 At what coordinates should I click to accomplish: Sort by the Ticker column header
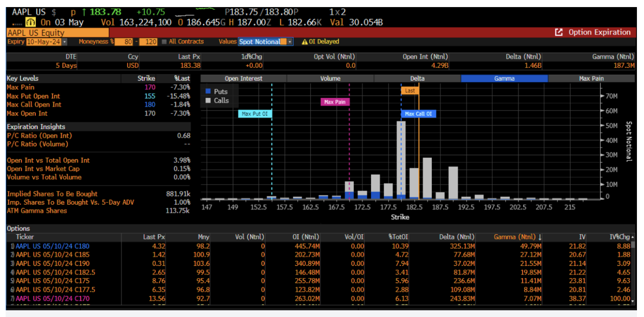(x=25, y=237)
